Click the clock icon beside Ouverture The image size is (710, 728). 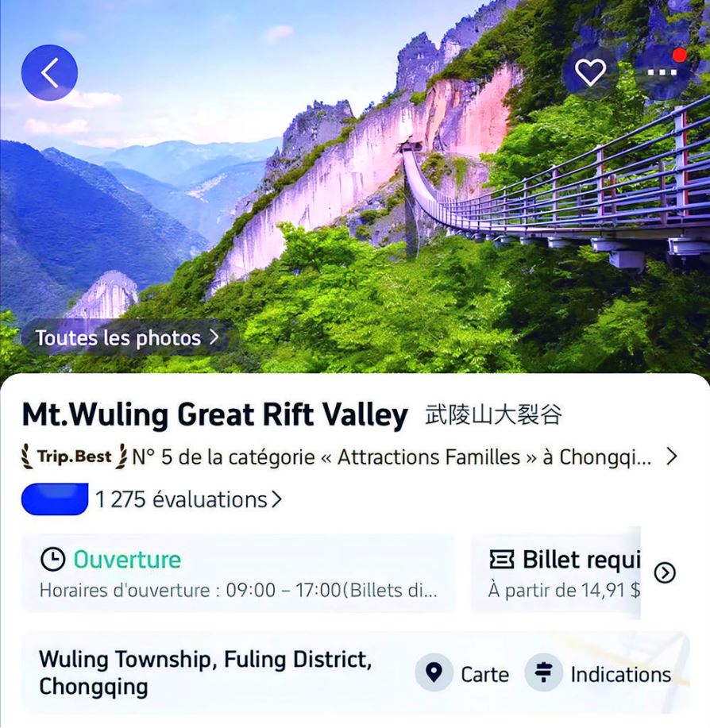point(52,559)
